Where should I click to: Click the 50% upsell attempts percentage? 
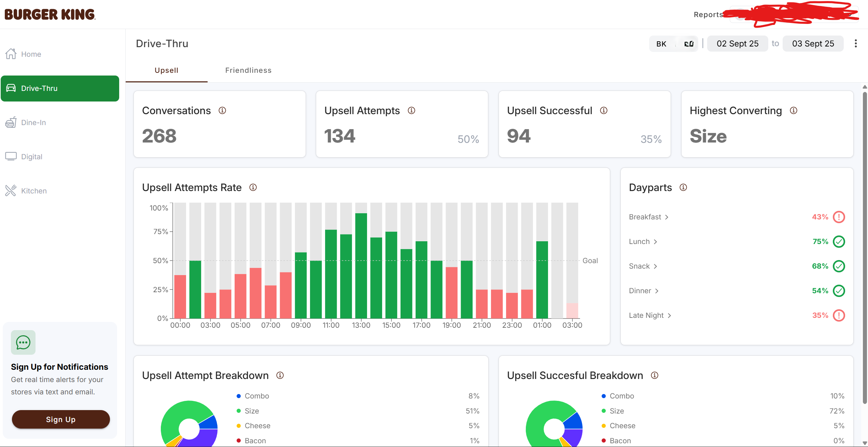pyautogui.click(x=468, y=139)
